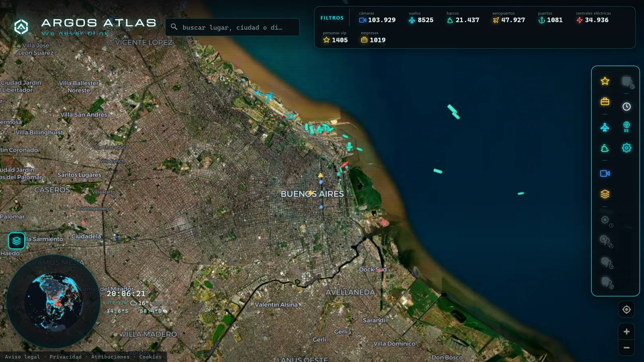Viewport: 644px width, 362px height.
Task: Toggle the personas vip filter showing 1405
Action: click(x=335, y=37)
